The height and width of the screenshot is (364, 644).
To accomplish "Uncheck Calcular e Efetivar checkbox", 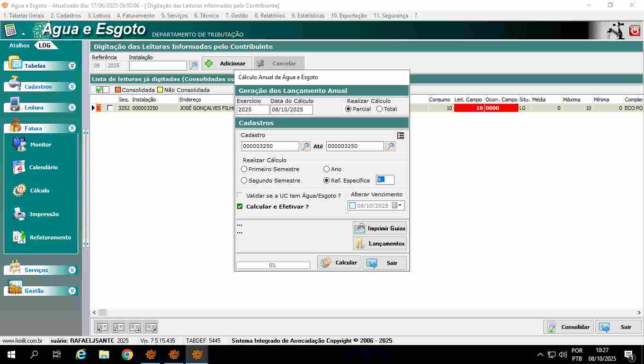I will pos(240,207).
